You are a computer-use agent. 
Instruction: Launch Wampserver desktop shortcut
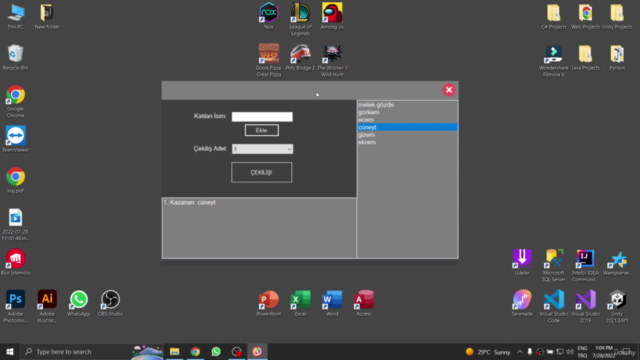coord(617,262)
